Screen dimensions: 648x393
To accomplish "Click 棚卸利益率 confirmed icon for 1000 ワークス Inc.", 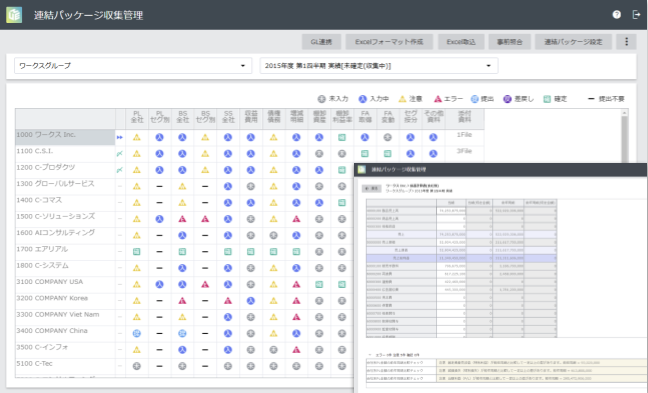I will tap(342, 137).
